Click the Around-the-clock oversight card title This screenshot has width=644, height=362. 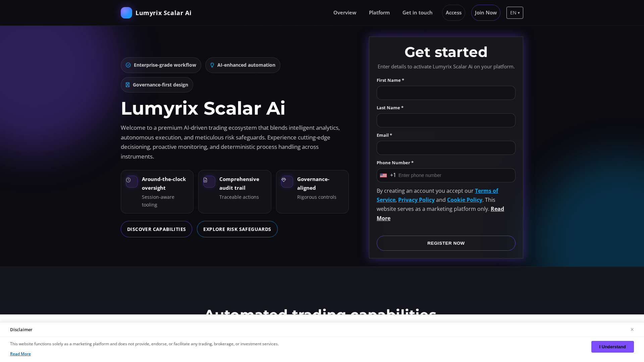[x=164, y=184]
